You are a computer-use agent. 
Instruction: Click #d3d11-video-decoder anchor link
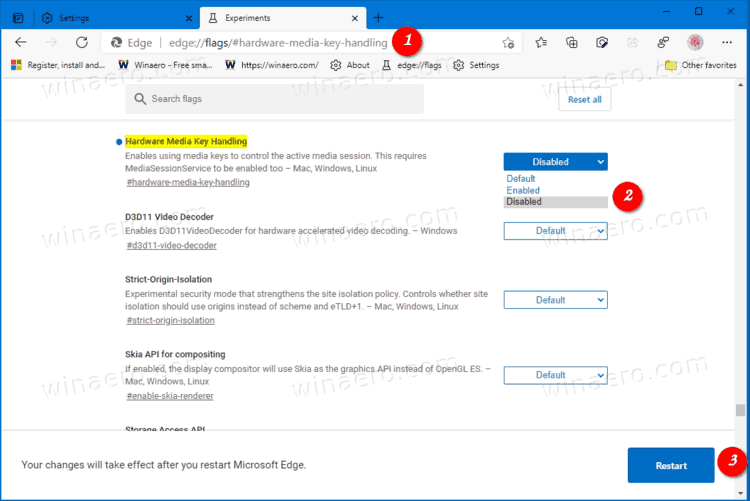coord(171,245)
